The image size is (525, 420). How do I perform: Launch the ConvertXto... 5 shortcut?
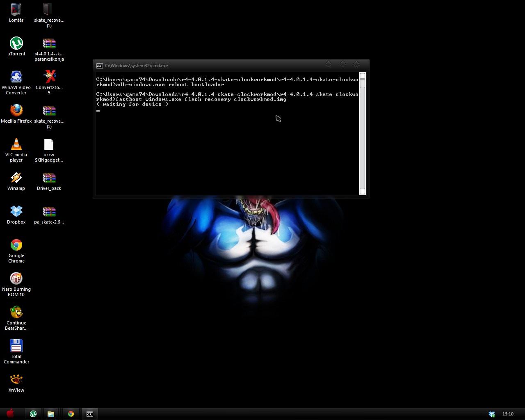tap(49, 82)
